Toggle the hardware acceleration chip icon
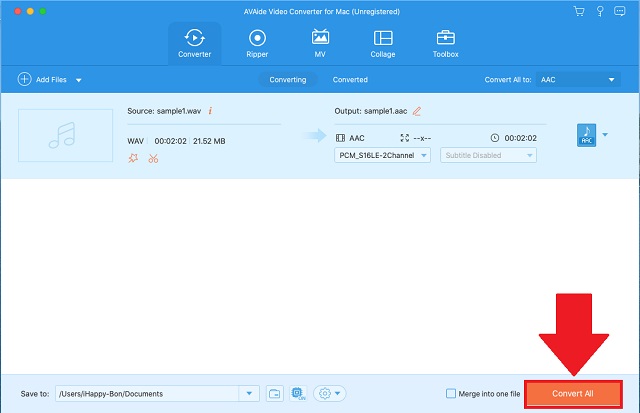The width and height of the screenshot is (640, 413). point(298,393)
